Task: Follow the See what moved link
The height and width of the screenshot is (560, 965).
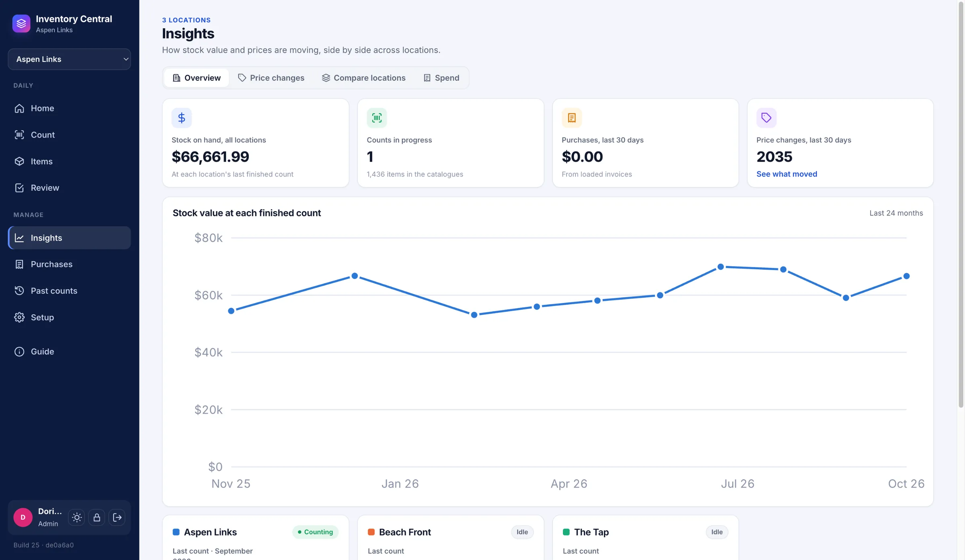Action: (786, 174)
